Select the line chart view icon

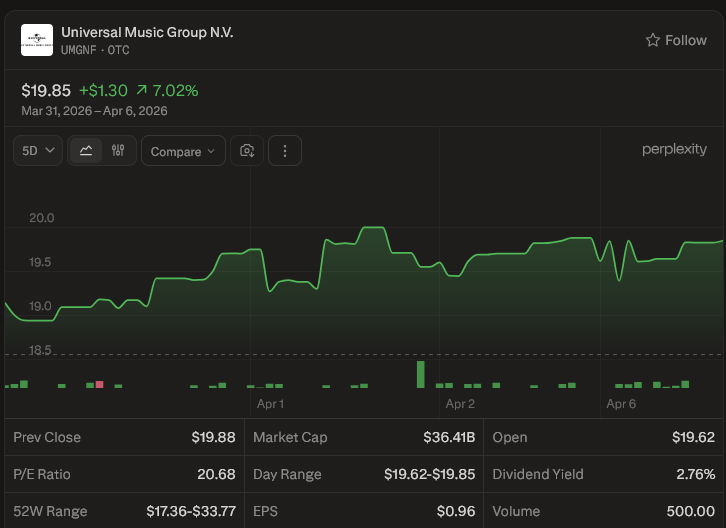click(86, 151)
